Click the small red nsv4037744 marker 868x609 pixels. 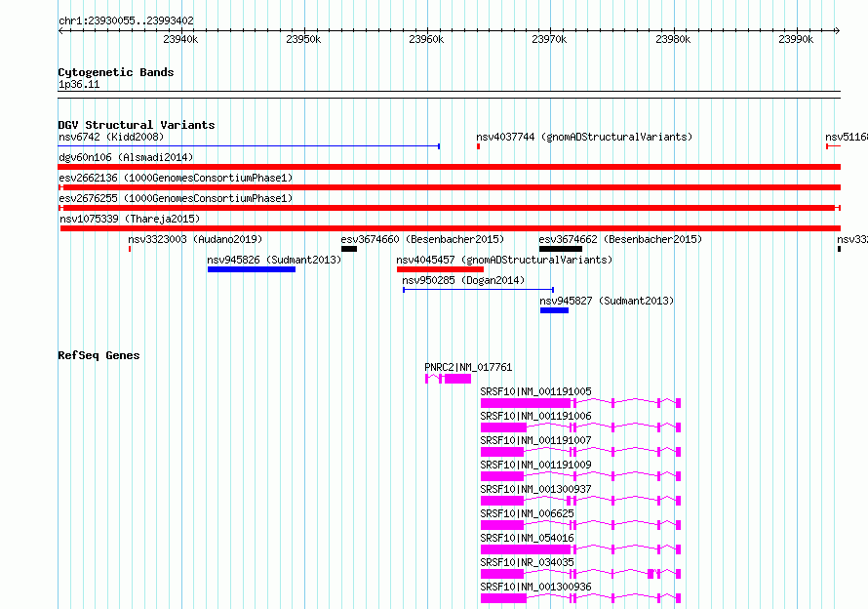[478, 146]
